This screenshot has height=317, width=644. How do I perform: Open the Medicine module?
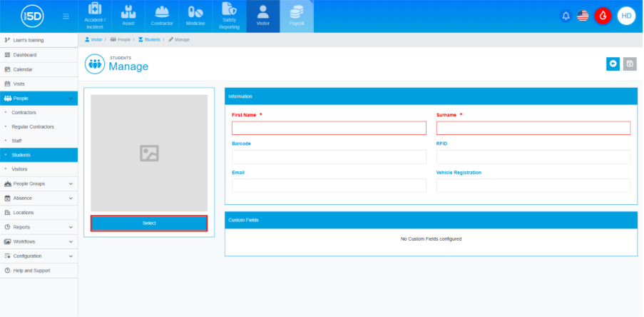[x=195, y=16]
